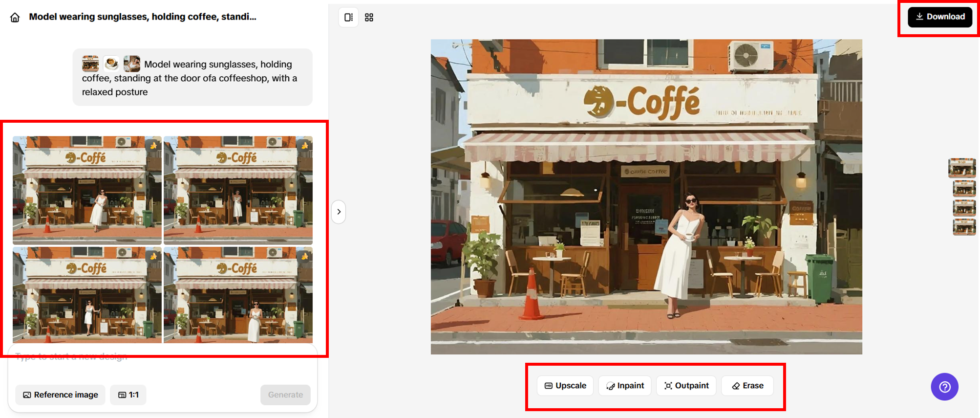This screenshot has height=418, width=980.
Task: Open the 1:1 aspect ratio selector
Action: pos(128,395)
